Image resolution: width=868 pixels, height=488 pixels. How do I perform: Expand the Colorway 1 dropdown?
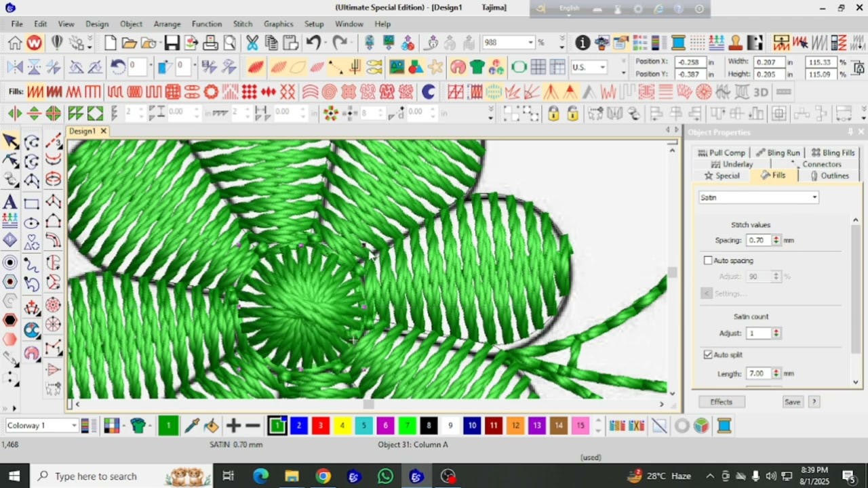(x=74, y=426)
